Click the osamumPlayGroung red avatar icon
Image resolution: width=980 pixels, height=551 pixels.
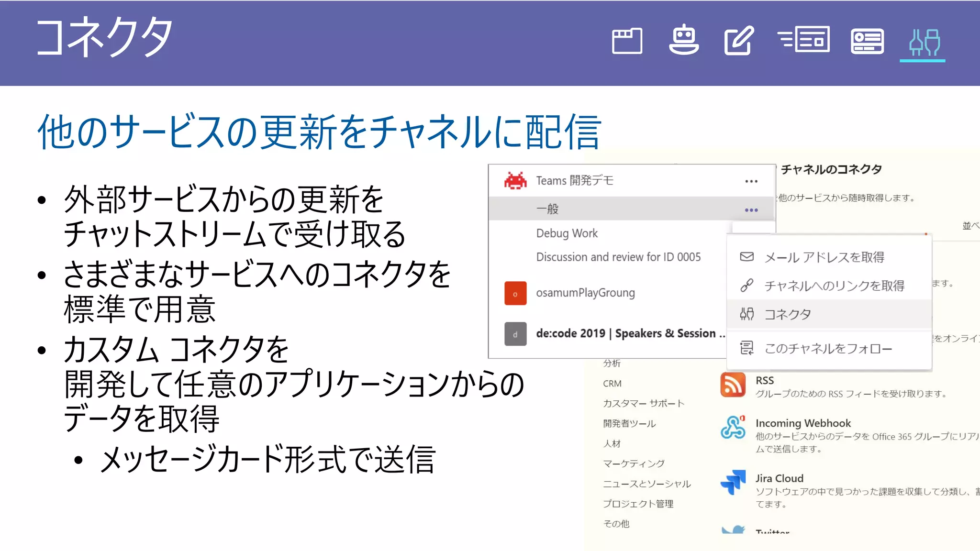[x=515, y=293]
